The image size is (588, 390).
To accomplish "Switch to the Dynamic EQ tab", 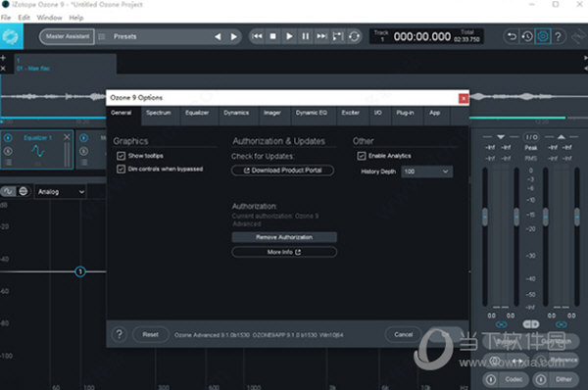I will click(x=312, y=113).
